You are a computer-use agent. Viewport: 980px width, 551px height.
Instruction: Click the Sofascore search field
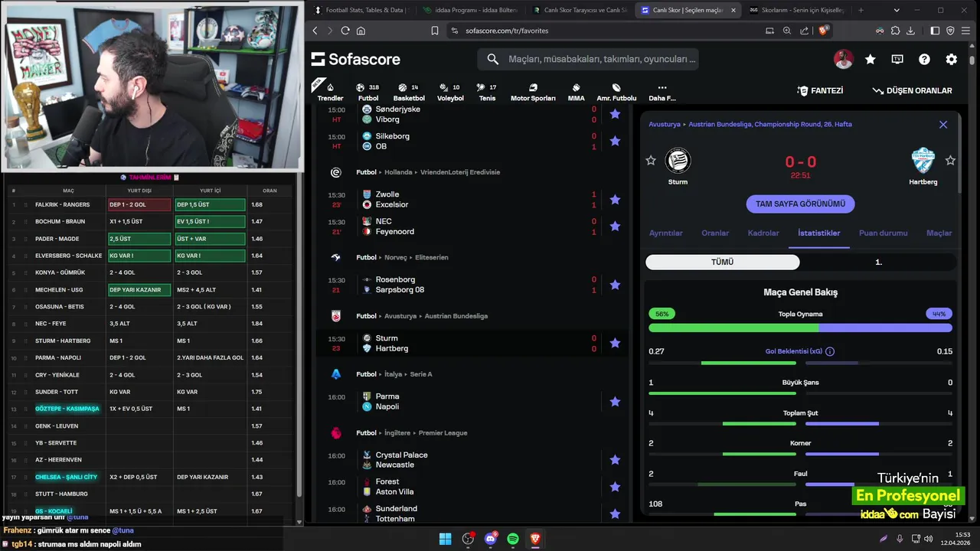point(588,59)
